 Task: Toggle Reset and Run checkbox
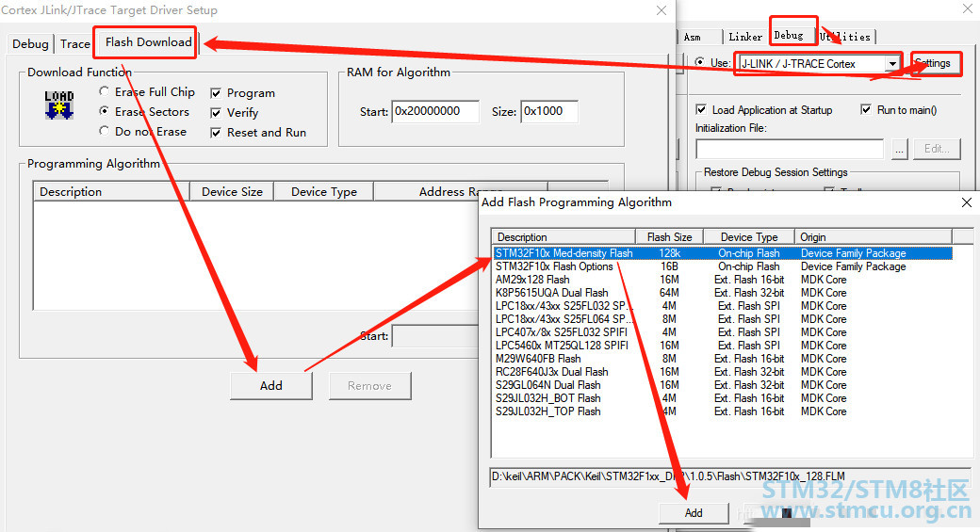point(216,133)
